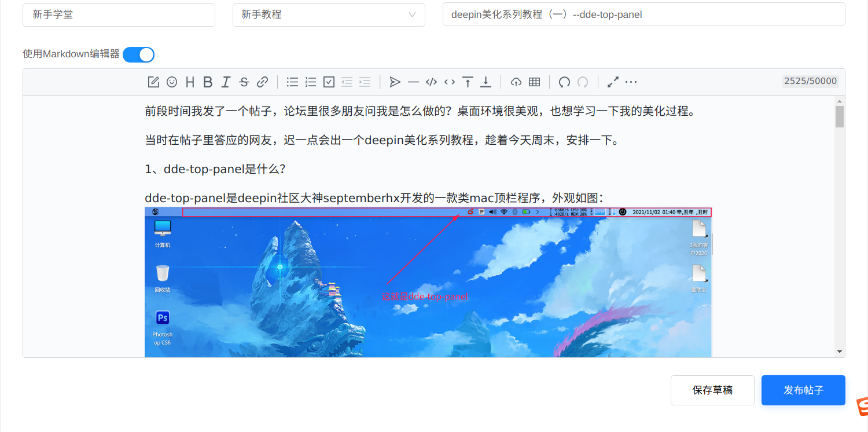Click the indent icon in toolbar
The height and width of the screenshot is (432, 868).
365,82
